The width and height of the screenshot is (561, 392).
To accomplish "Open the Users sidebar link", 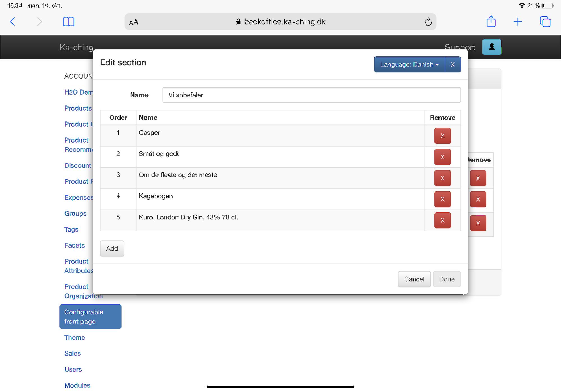I will (73, 369).
